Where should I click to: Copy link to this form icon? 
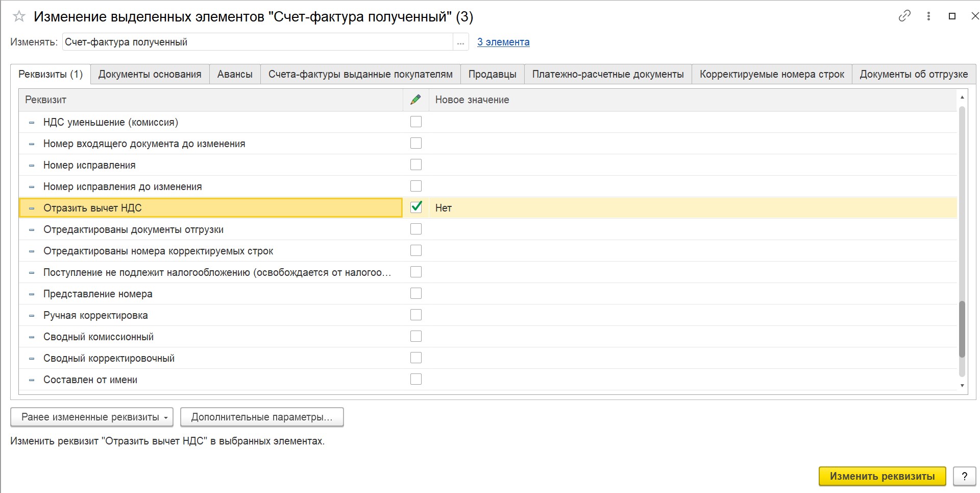point(904,16)
